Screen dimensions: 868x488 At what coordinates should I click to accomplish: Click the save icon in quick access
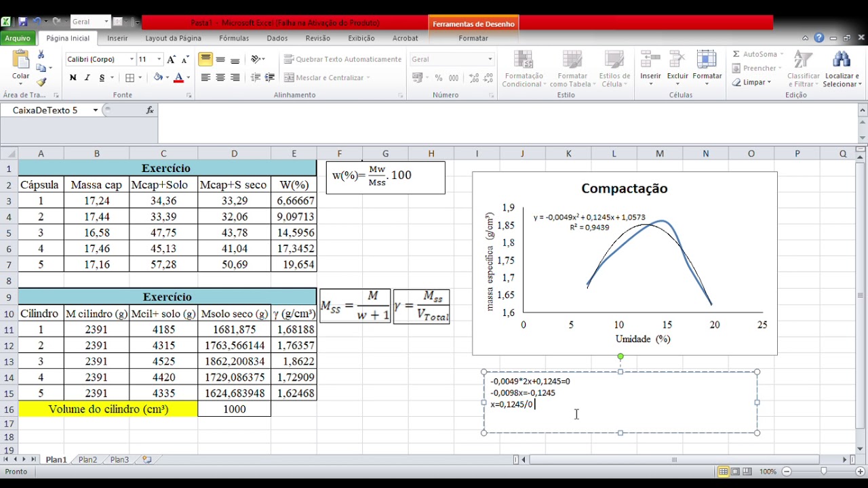click(x=23, y=22)
